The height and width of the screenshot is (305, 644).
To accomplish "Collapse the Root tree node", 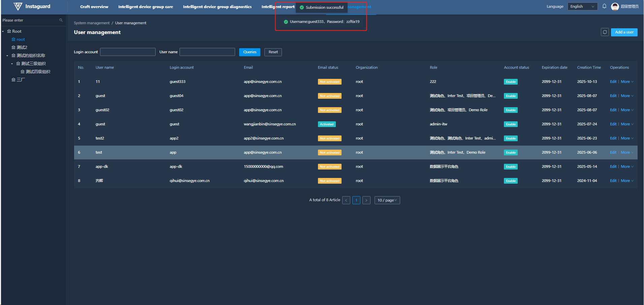I will point(3,32).
